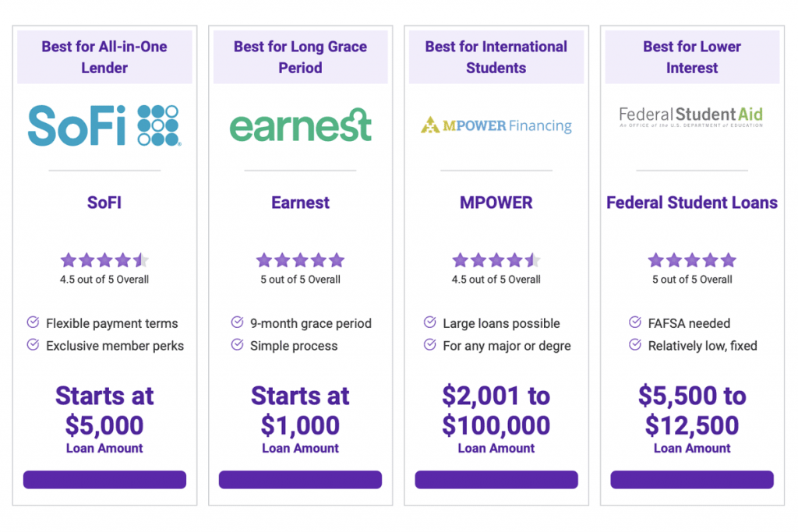Click the SoFi logo image
Image resolution: width=798 pixels, height=532 pixels.
point(104,125)
